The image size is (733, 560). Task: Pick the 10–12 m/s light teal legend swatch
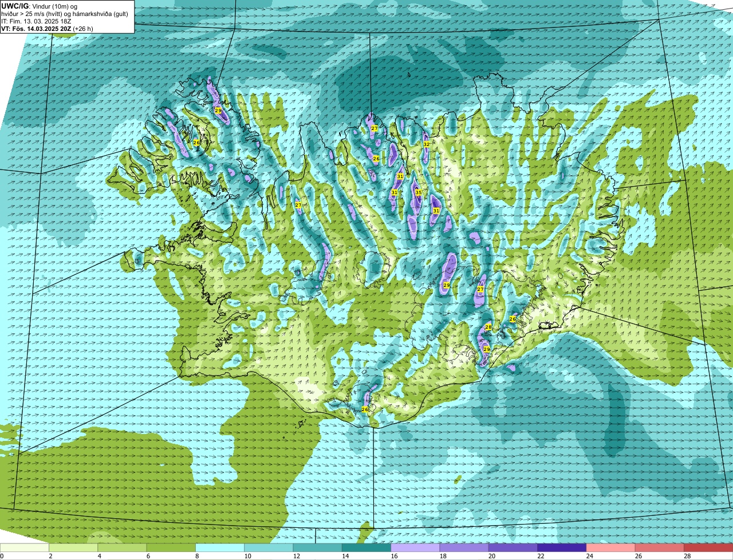[x=269, y=547]
